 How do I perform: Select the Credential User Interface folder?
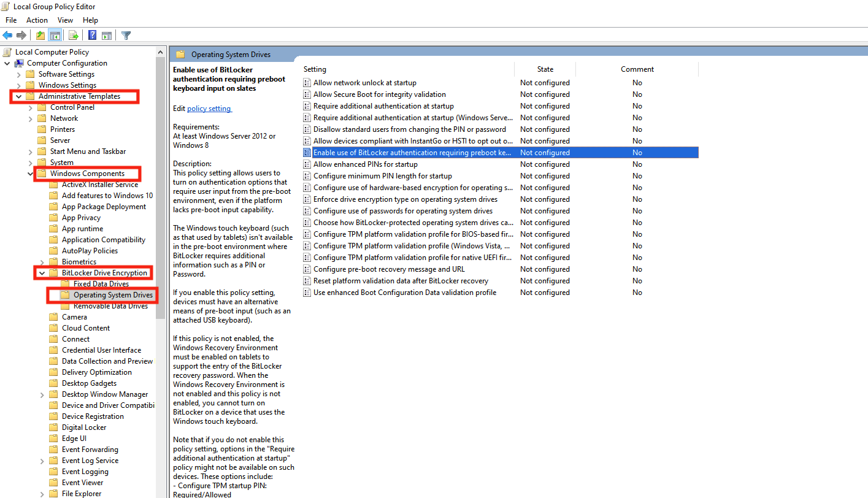pos(101,350)
